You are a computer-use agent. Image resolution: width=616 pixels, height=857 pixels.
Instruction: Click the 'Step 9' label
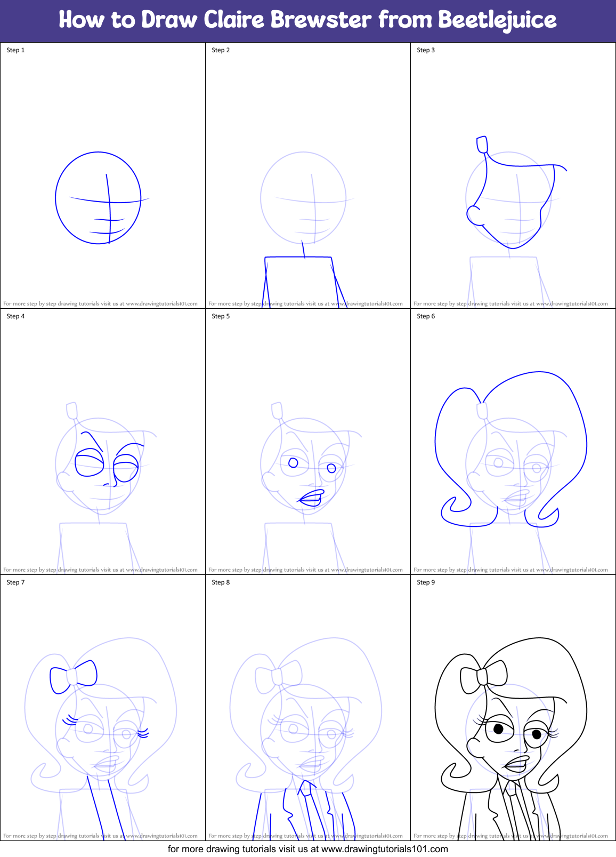coord(426,582)
